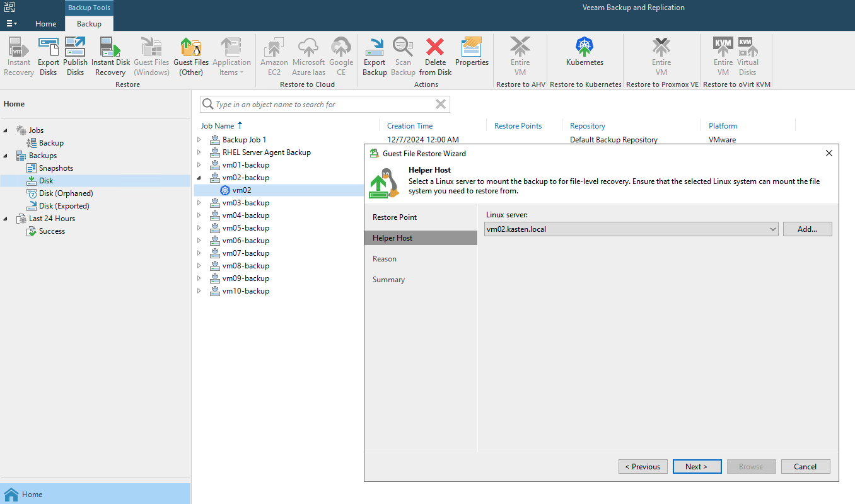Click the Kubernetes restore icon
Viewport: 855px width, 504px height.
coord(585,52)
